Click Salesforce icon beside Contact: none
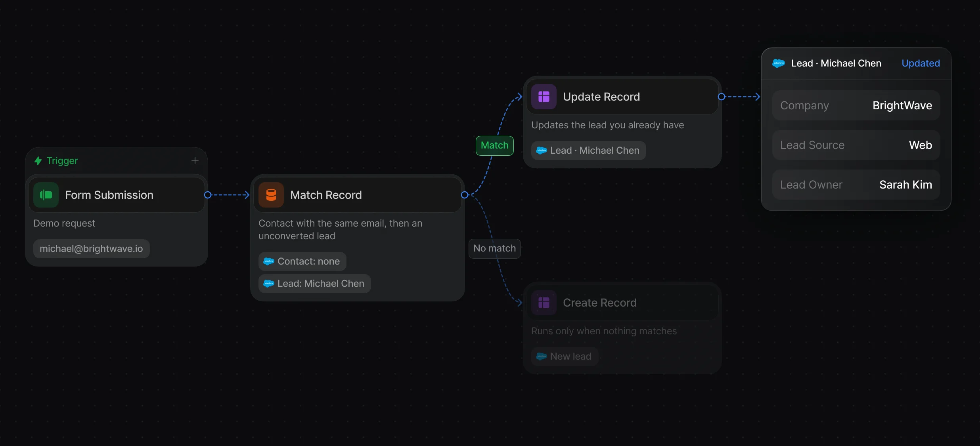This screenshot has height=446, width=980. tap(269, 261)
